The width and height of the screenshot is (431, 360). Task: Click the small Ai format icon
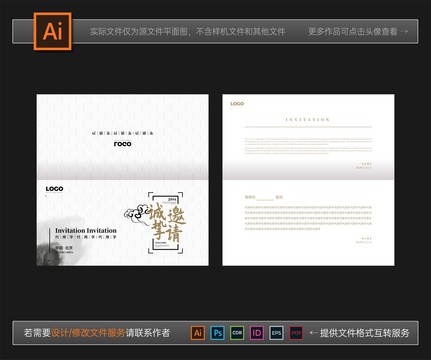click(x=198, y=333)
